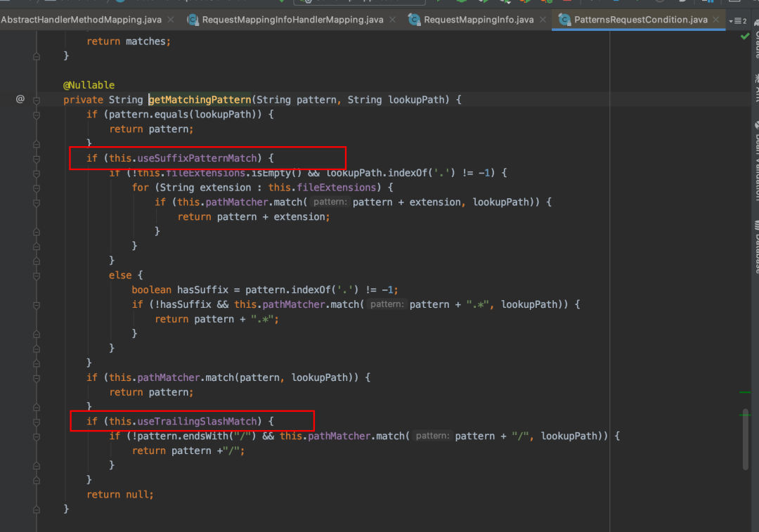Click the getMatchingPattern method name
Viewport: 759px width, 532px height.
[200, 100]
